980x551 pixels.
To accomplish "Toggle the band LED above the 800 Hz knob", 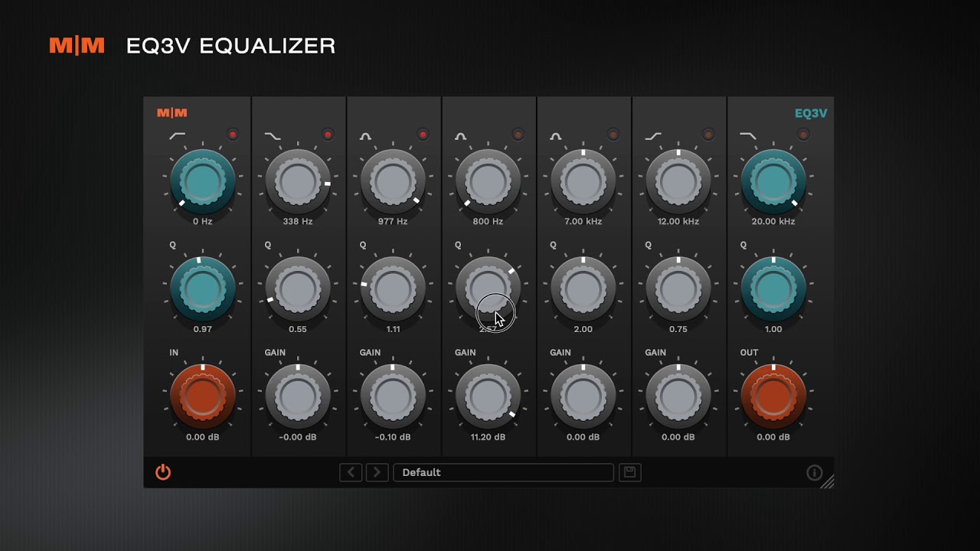I will pyautogui.click(x=518, y=135).
